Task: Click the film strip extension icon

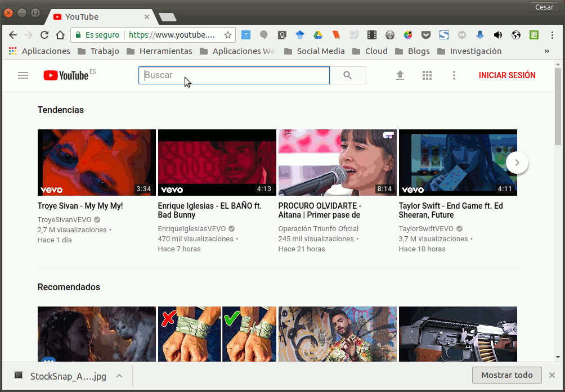Action: pyautogui.click(x=372, y=35)
